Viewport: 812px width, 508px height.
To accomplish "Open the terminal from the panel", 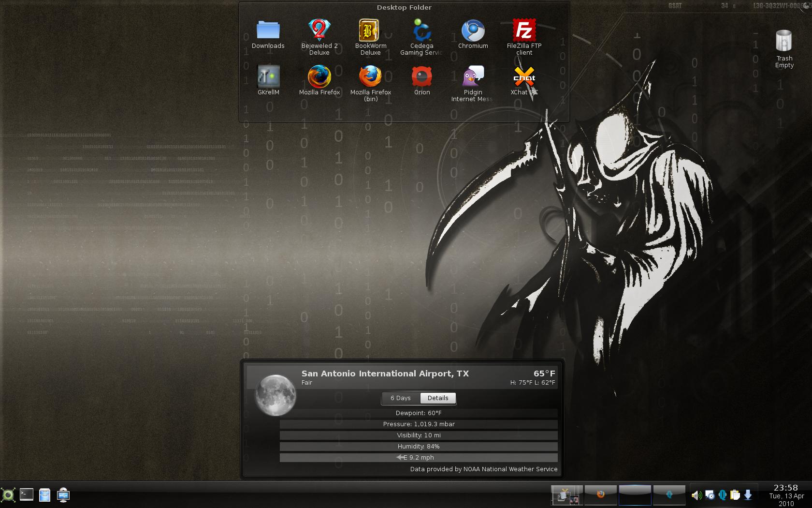I will click(x=27, y=495).
